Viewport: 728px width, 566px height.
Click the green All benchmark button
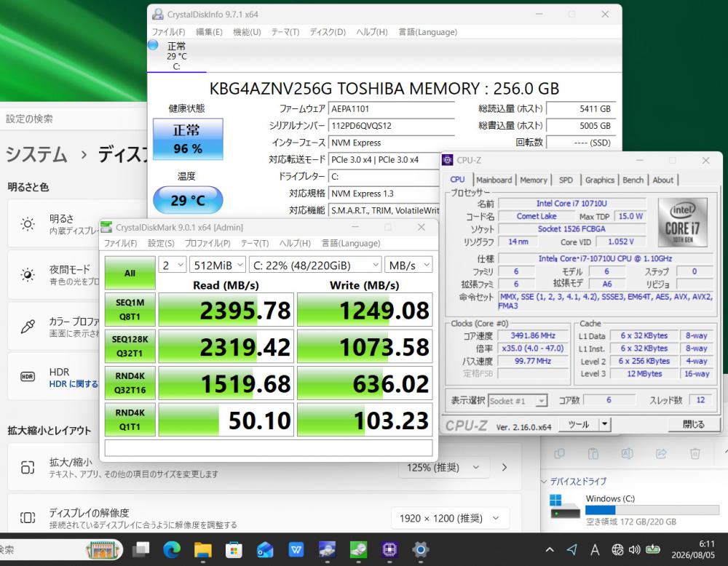tap(130, 273)
